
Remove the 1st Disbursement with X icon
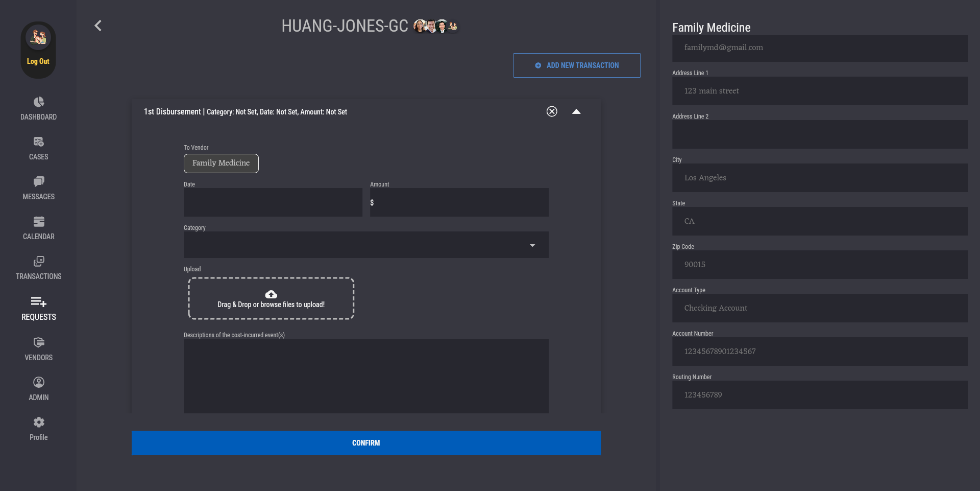pos(552,111)
